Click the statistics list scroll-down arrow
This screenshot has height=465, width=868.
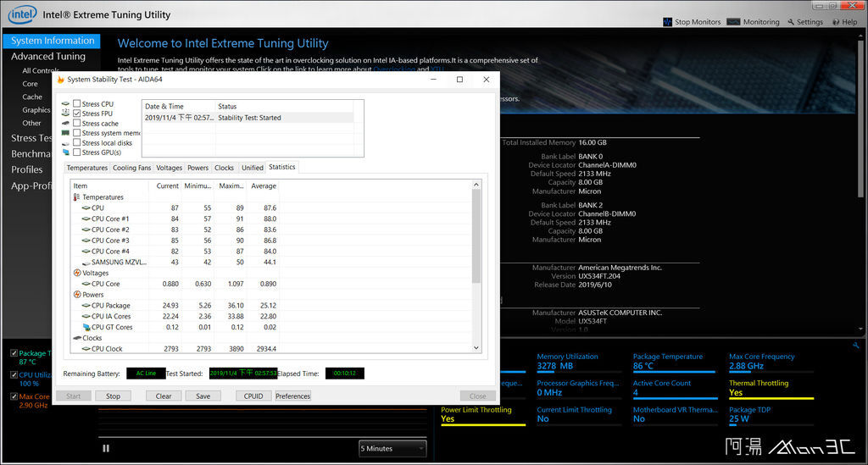click(x=476, y=348)
